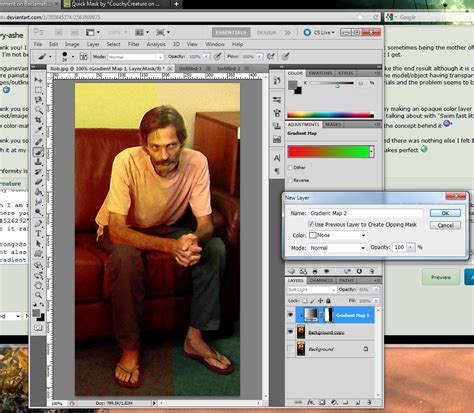Select the Rectangular Marquee tool
Viewport: 474px width, 413px height.
coord(38,90)
